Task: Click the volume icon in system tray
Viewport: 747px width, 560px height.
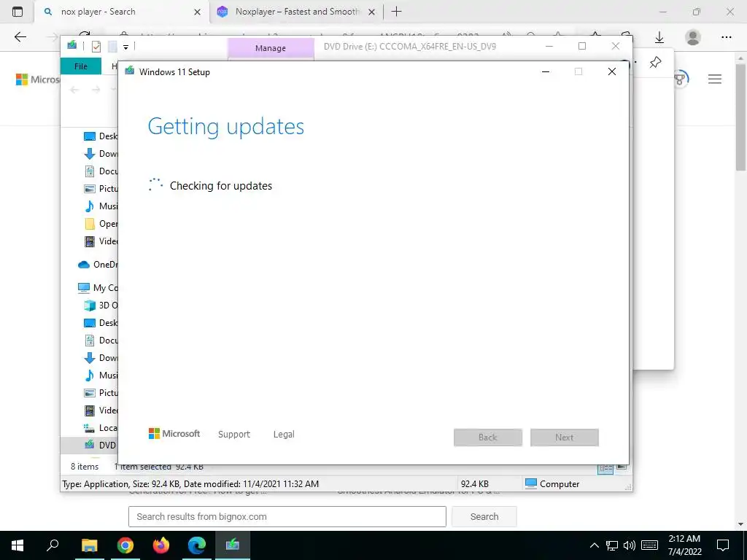Action: [x=629, y=545]
